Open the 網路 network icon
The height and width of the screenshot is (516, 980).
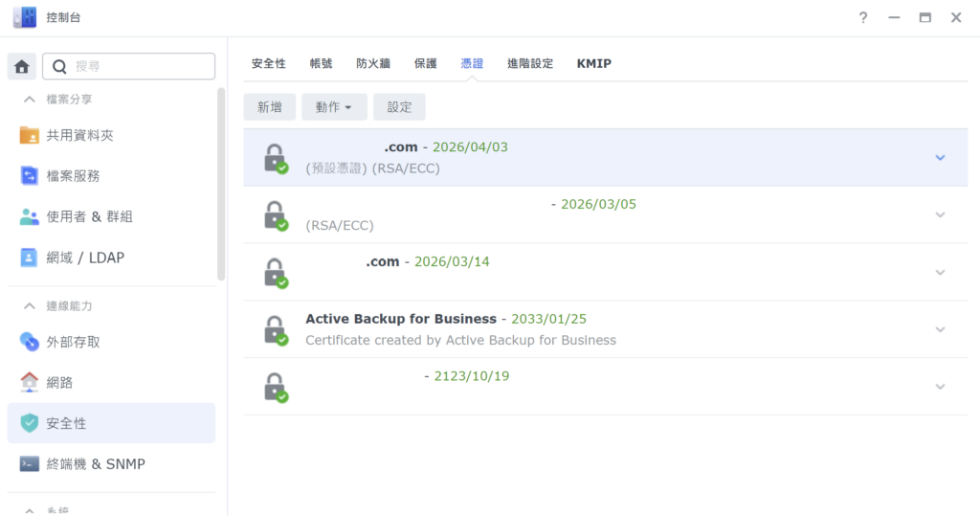(30, 383)
